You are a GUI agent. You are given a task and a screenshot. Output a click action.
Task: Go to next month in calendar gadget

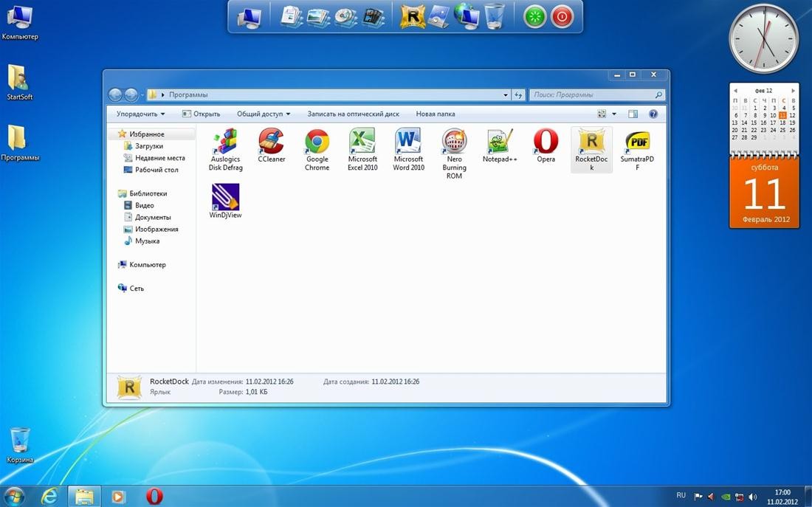click(x=793, y=91)
